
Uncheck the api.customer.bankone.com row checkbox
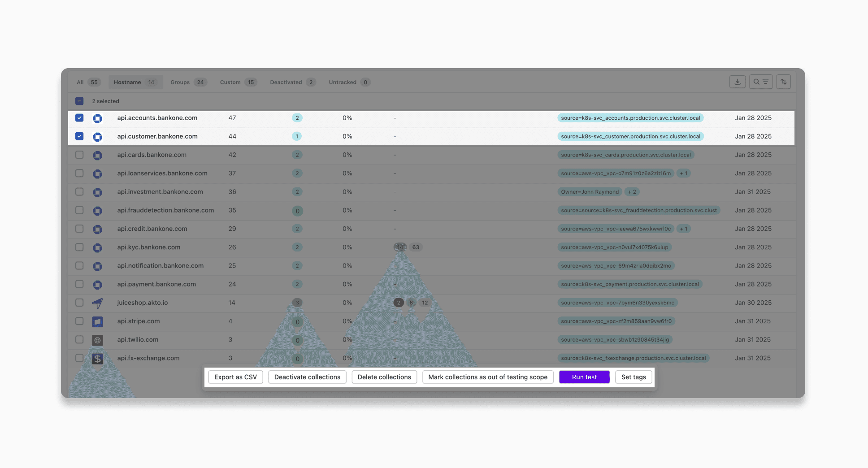click(x=79, y=136)
